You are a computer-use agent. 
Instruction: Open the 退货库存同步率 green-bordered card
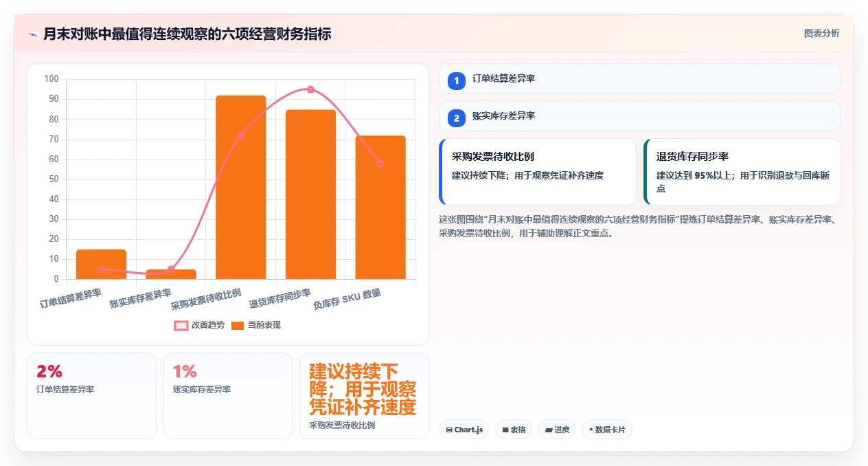pyautogui.click(x=742, y=172)
